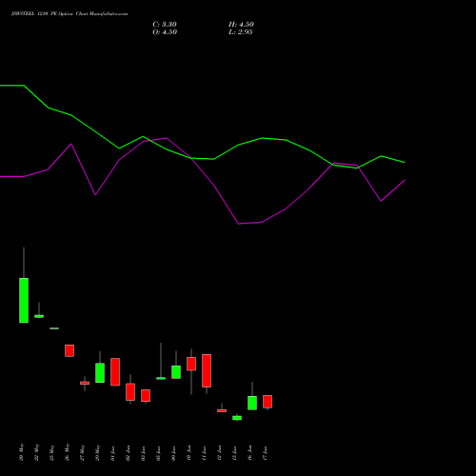476x476 pixels.
Task: Click the long red candle for 11 Jun
Action: (207, 370)
